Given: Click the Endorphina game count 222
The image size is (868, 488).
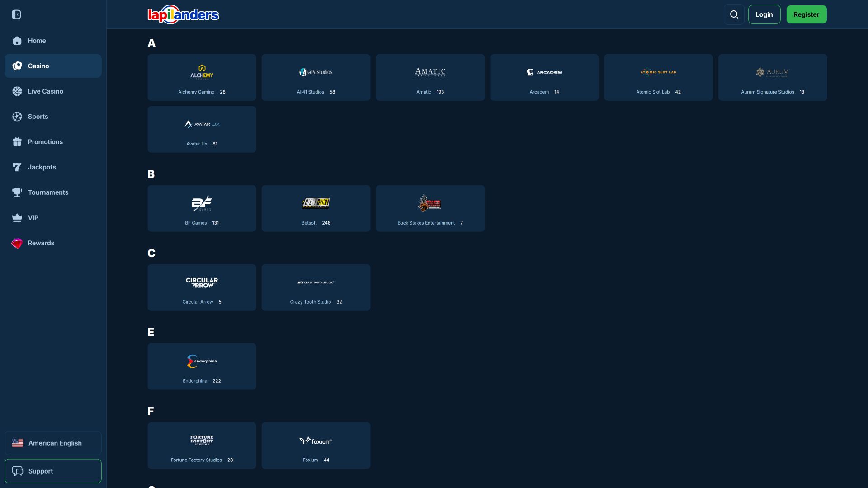Looking at the screenshot, I should click(217, 381).
